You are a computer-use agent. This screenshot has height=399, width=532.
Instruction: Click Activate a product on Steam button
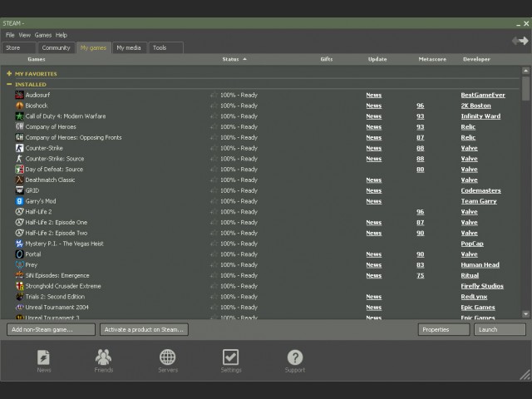(144, 329)
